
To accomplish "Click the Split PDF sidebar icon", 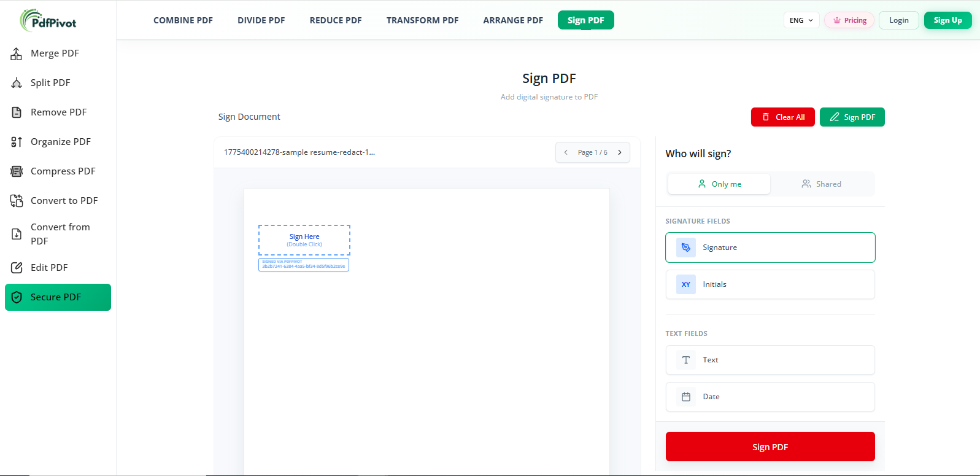I will pyautogui.click(x=17, y=83).
